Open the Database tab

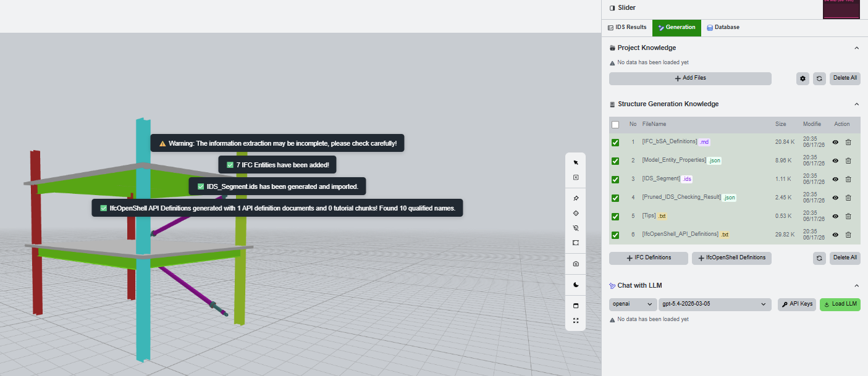pos(723,28)
